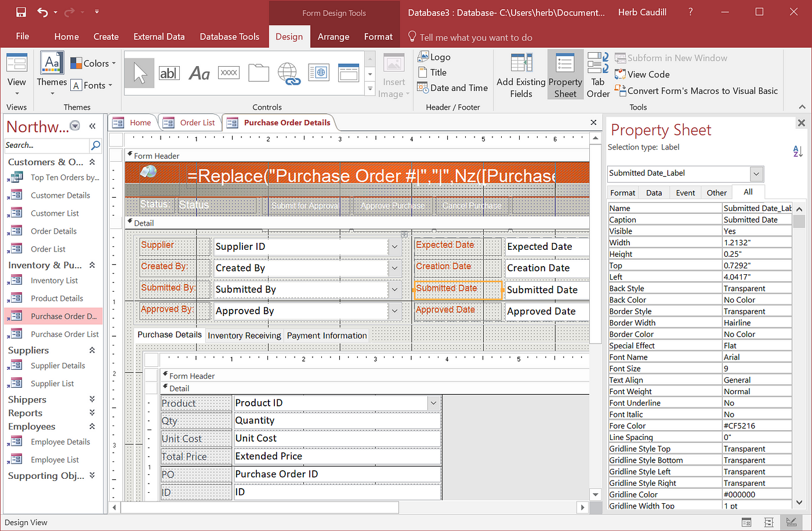The image size is (812, 531).
Task: Sort property sheet alphabetically with A-Z icon
Action: (797, 151)
